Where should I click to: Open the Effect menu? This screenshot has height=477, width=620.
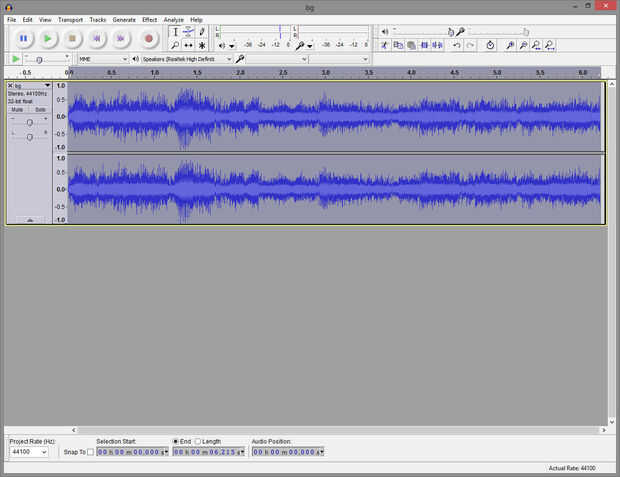pyautogui.click(x=149, y=20)
